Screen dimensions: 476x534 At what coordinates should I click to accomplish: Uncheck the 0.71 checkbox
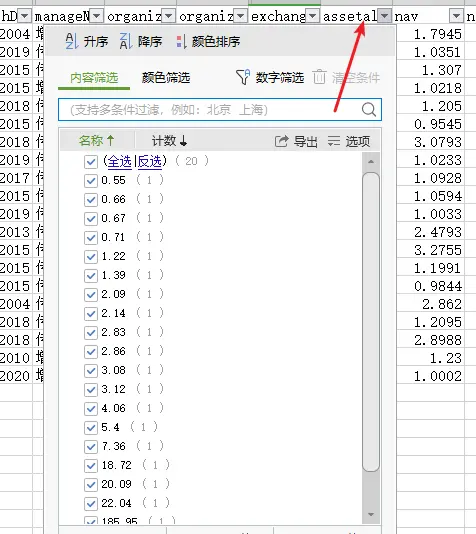point(91,238)
